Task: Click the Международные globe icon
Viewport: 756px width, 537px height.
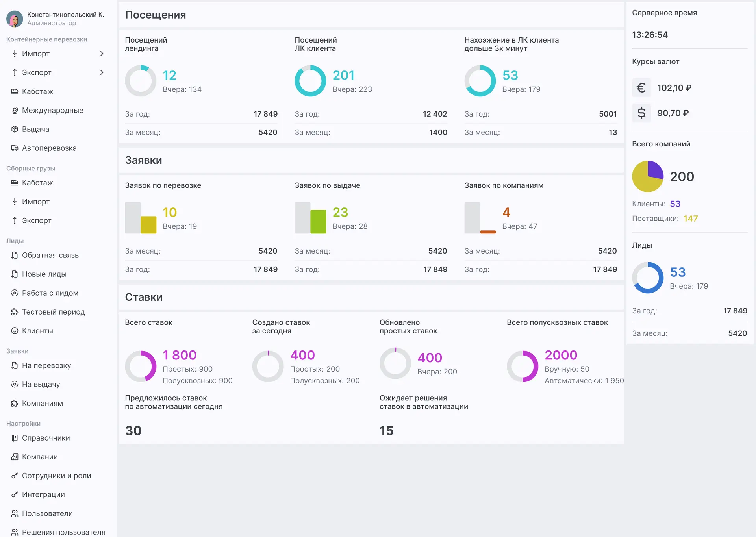Action: (x=15, y=110)
